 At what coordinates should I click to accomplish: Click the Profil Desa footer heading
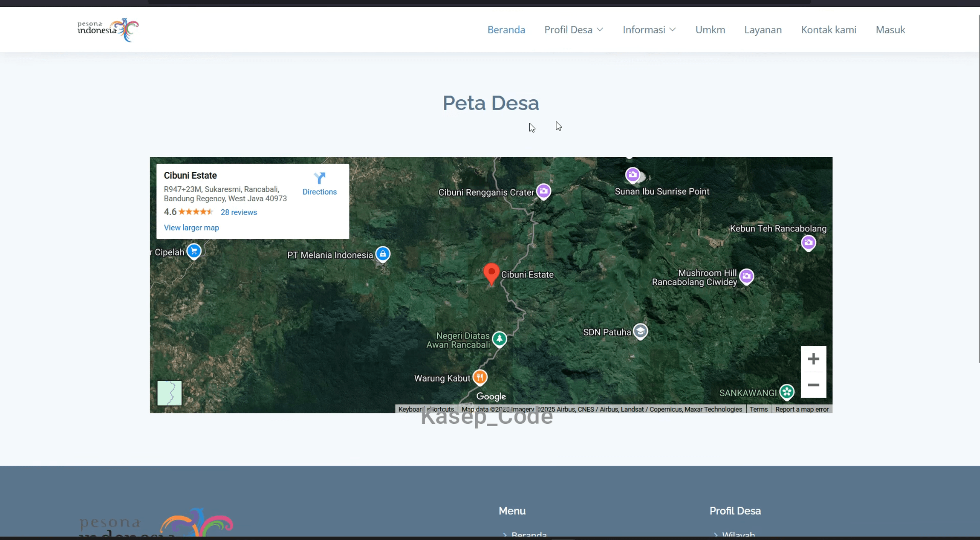tap(735, 511)
